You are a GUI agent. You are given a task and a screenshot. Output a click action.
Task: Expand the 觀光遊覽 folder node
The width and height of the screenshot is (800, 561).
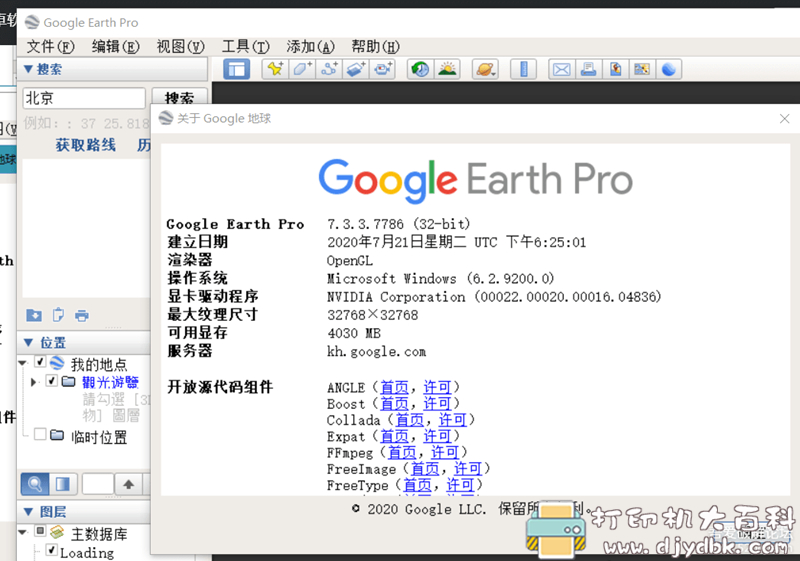pos(34,381)
